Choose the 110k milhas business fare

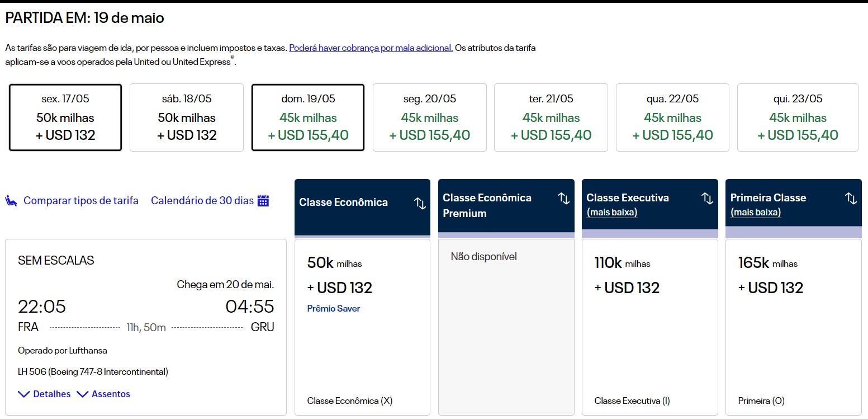649,327
